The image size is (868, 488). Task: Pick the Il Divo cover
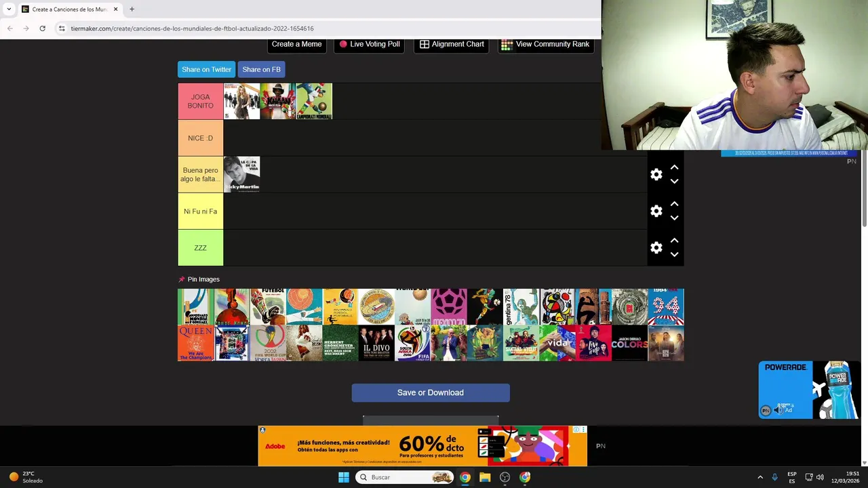point(376,343)
